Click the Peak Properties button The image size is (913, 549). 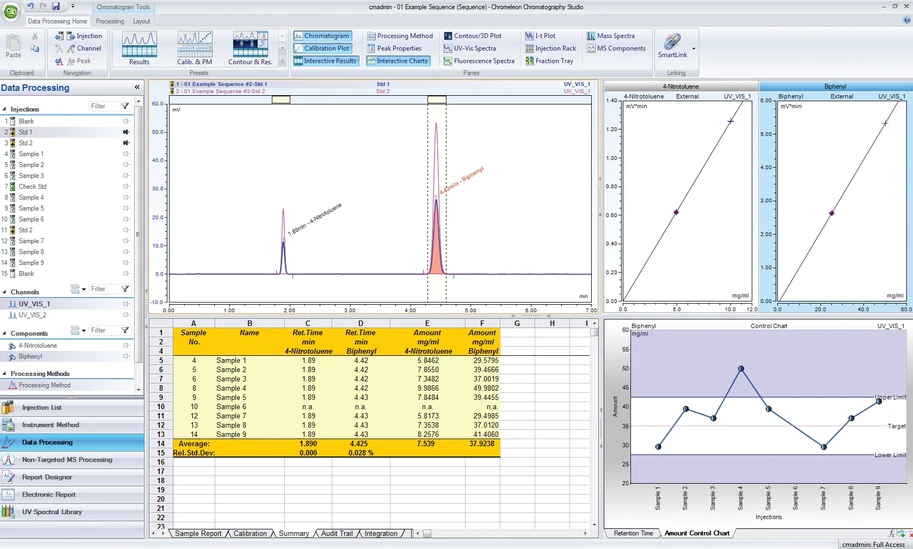[399, 48]
